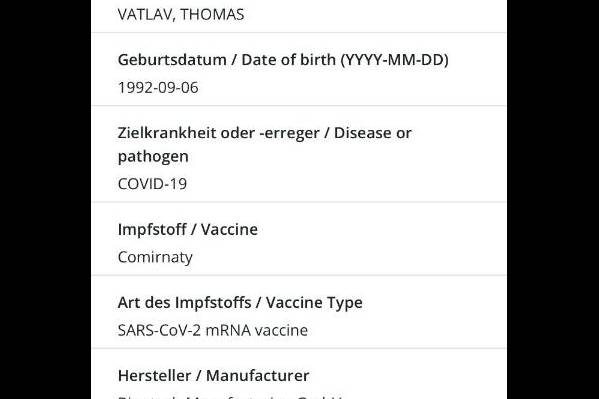Select the SARS-CoV-2 mRNA vaccine value
The width and height of the screenshot is (599, 399).
213,330
